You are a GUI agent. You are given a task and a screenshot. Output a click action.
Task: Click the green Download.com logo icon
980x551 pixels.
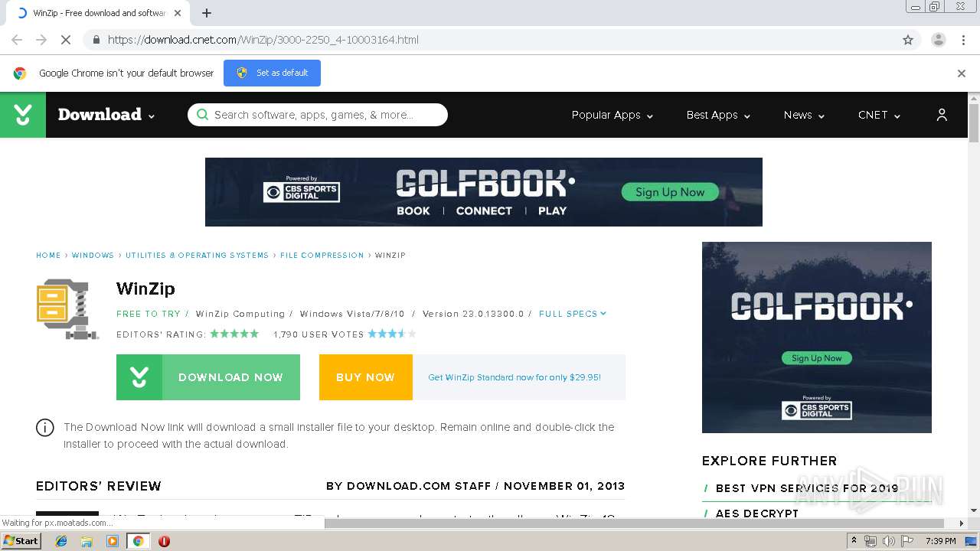(23, 115)
